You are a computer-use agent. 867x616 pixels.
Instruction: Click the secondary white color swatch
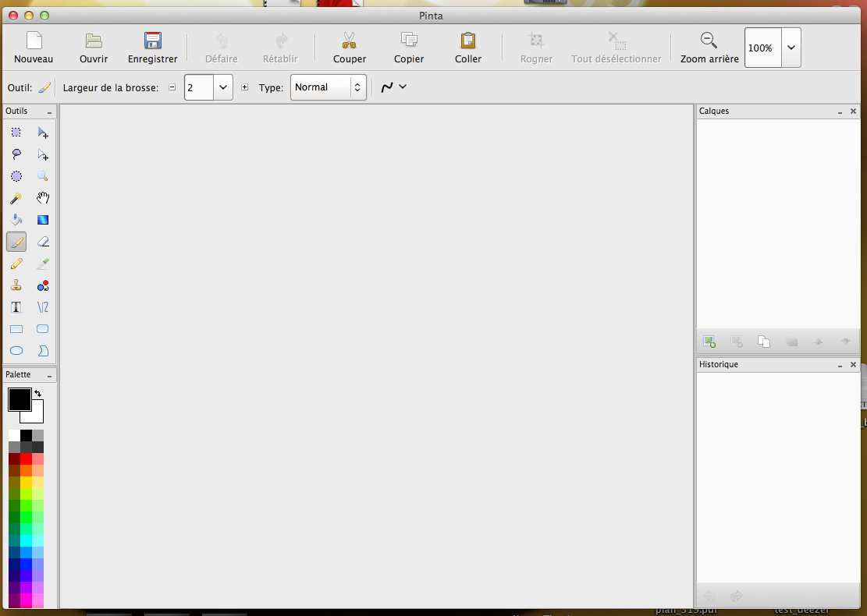37,416
